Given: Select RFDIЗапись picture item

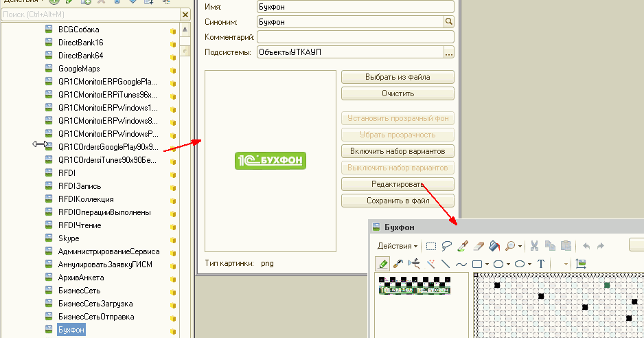Looking at the screenshot, I should [x=80, y=186].
